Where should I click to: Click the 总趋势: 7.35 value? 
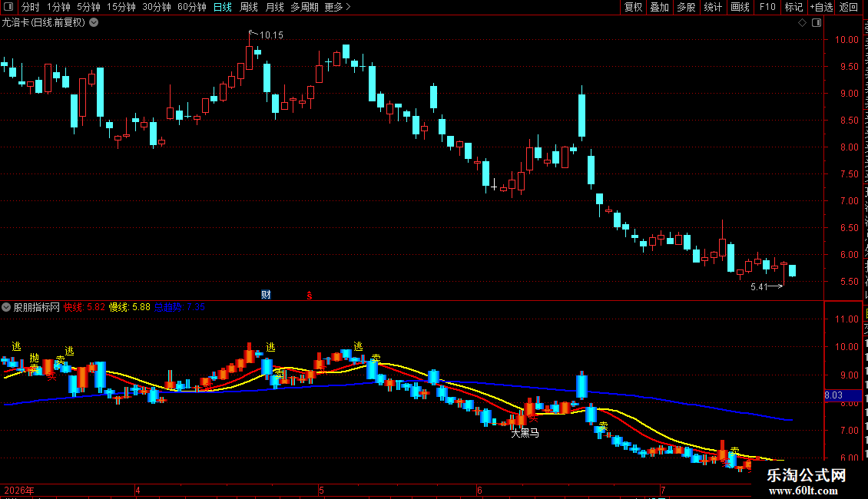179,307
